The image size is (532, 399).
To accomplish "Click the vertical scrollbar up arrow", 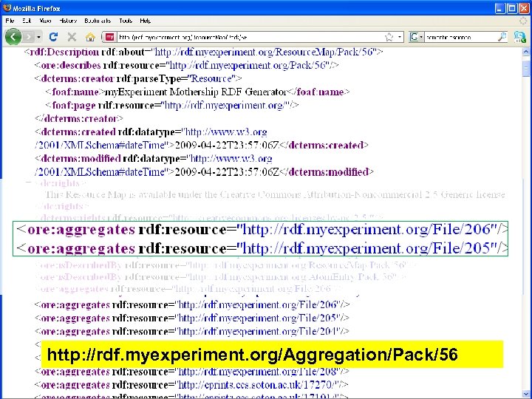I will [x=525, y=52].
